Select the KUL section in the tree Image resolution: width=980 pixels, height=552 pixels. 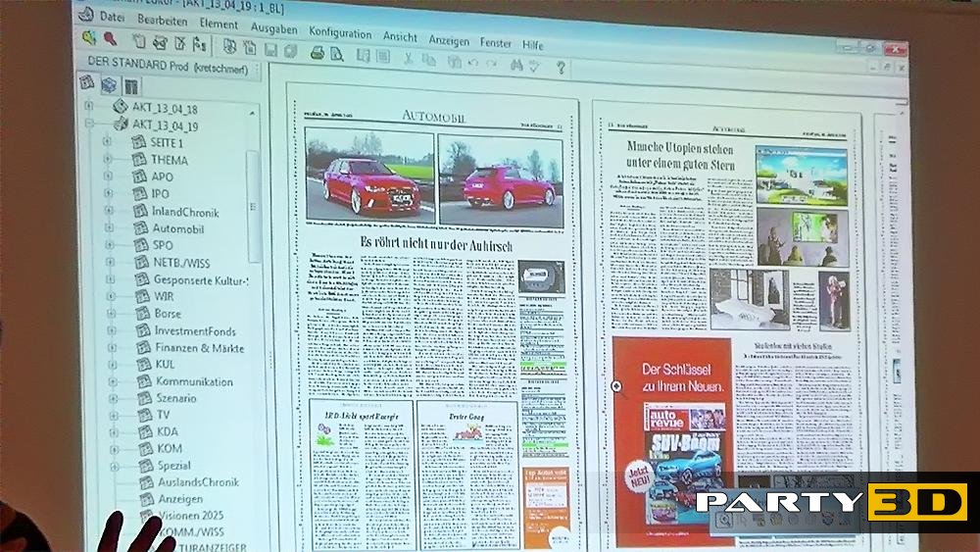click(165, 364)
